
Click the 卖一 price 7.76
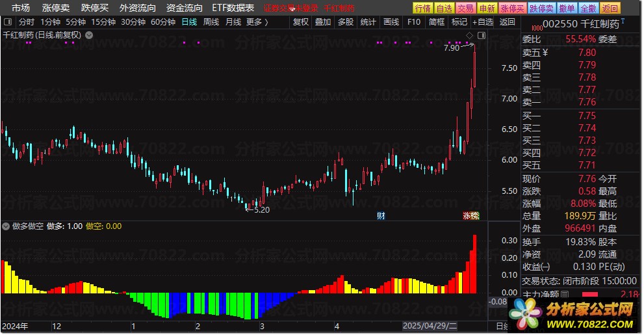click(x=587, y=101)
